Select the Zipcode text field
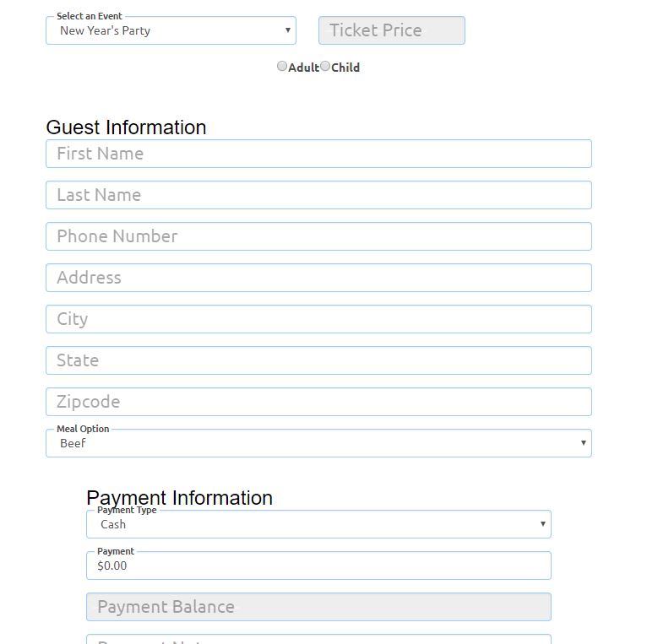Image resolution: width=647 pixels, height=644 pixels. click(318, 402)
